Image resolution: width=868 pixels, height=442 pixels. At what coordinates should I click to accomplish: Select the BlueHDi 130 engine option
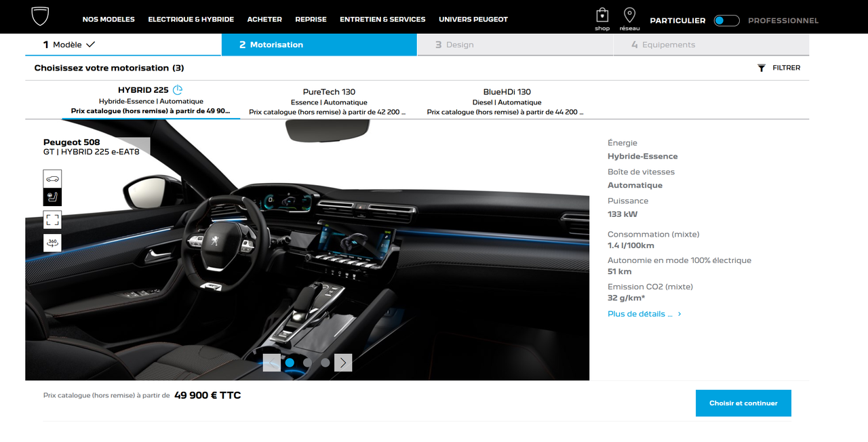click(507, 101)
